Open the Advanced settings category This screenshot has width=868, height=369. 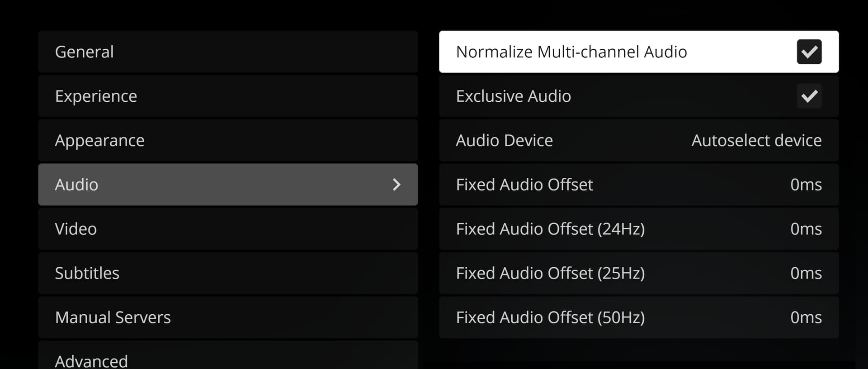point(228,360)
